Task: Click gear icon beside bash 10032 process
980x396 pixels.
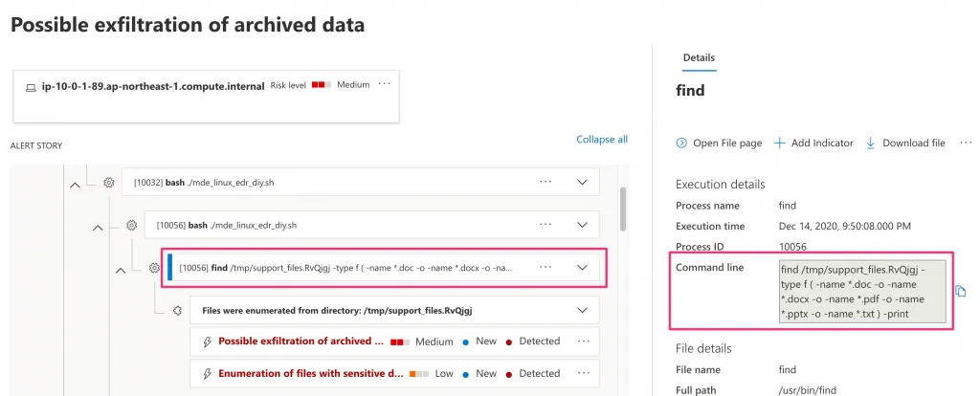Action: 108,182
